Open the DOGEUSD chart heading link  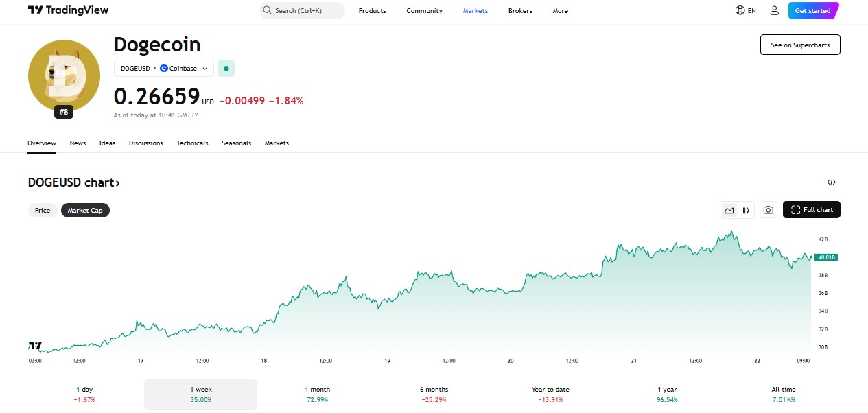(x=74, y=182)
